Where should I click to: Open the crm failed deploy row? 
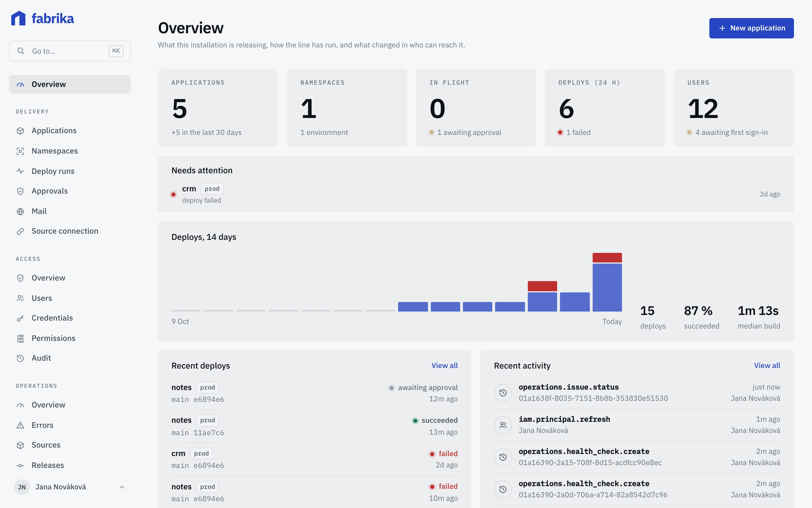[x=314, y=459]
